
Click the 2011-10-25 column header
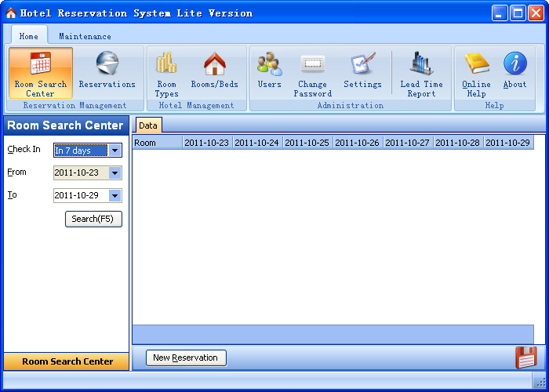[x=307, y=143]
